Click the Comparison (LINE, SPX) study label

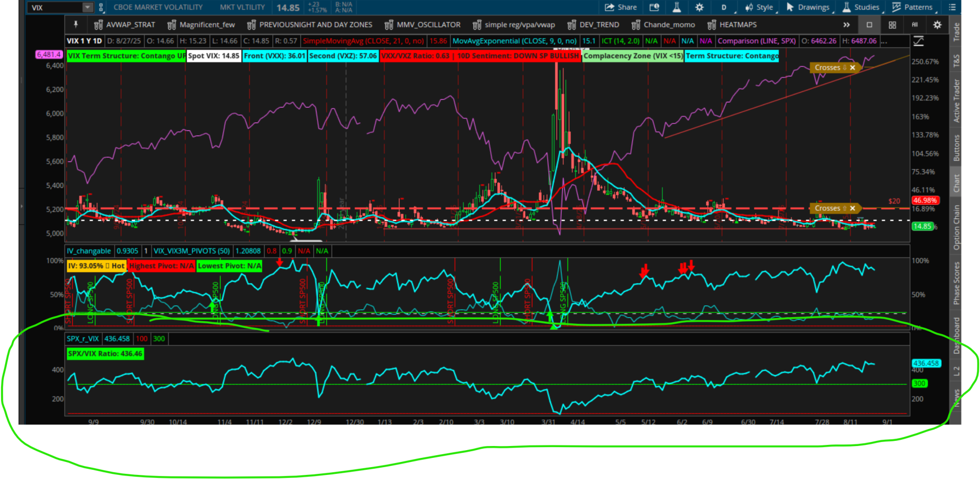[x=757, y=41]
